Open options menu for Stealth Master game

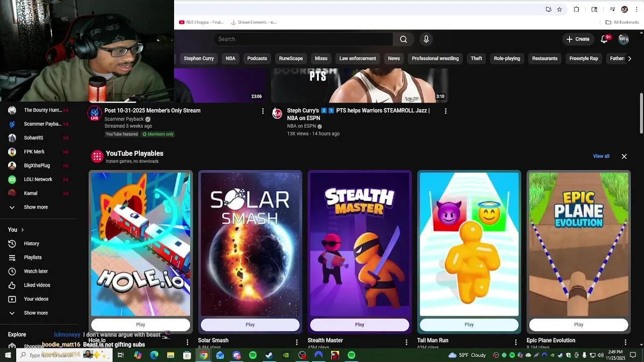(407, 342)
